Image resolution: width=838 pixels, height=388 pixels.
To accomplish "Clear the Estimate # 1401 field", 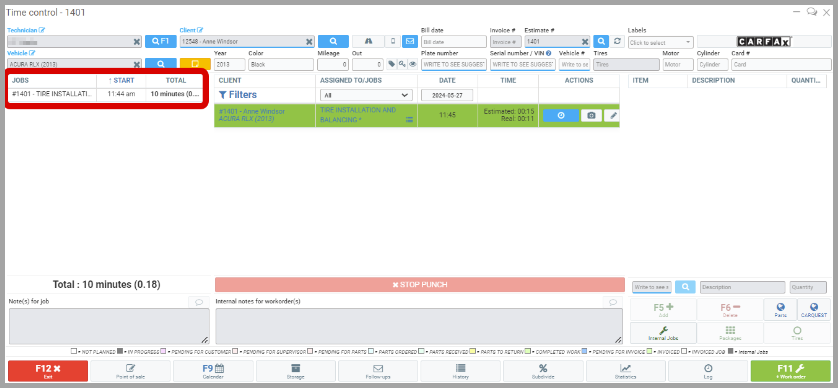I will point(585,42).
